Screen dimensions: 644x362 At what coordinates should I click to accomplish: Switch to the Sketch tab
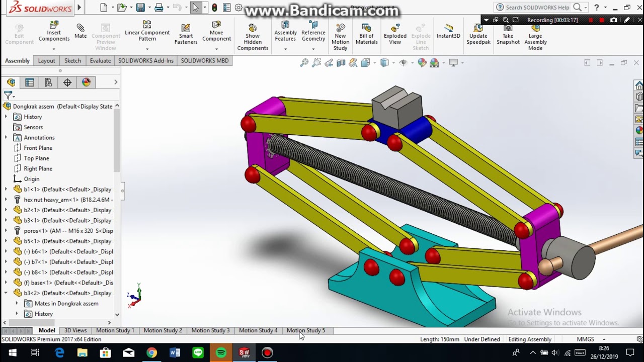pos(72,61)
